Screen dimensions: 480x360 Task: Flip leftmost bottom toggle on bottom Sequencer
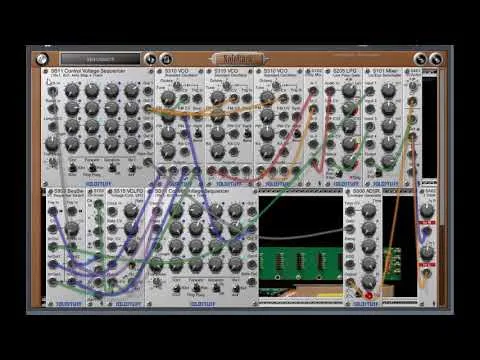(177, 288)
